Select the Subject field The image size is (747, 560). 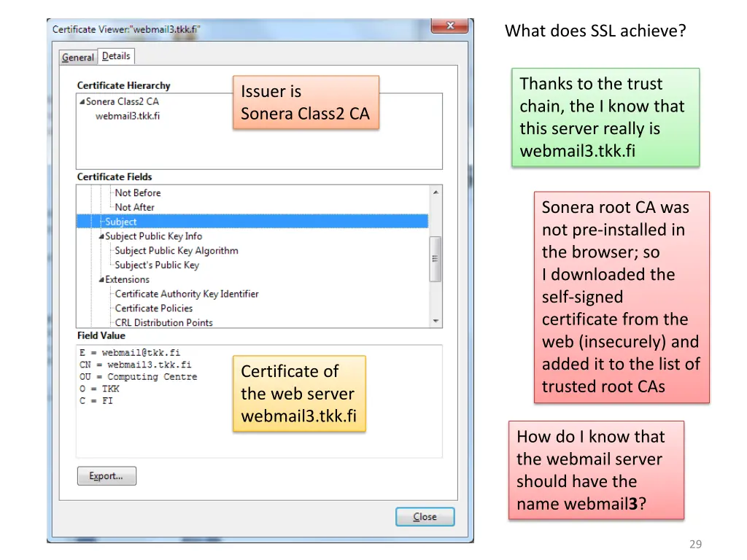[121, 222]
